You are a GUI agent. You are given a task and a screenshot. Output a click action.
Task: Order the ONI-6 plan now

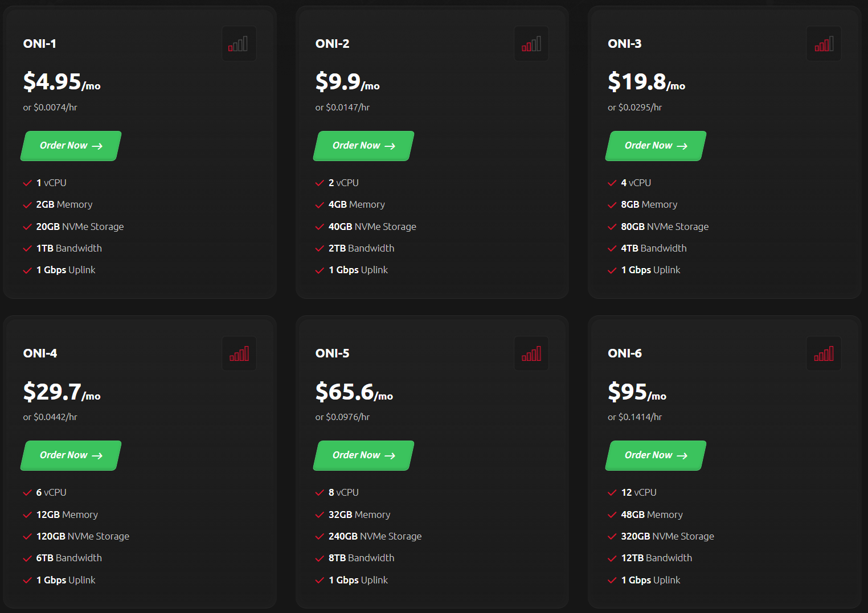(x=656, y=455)
